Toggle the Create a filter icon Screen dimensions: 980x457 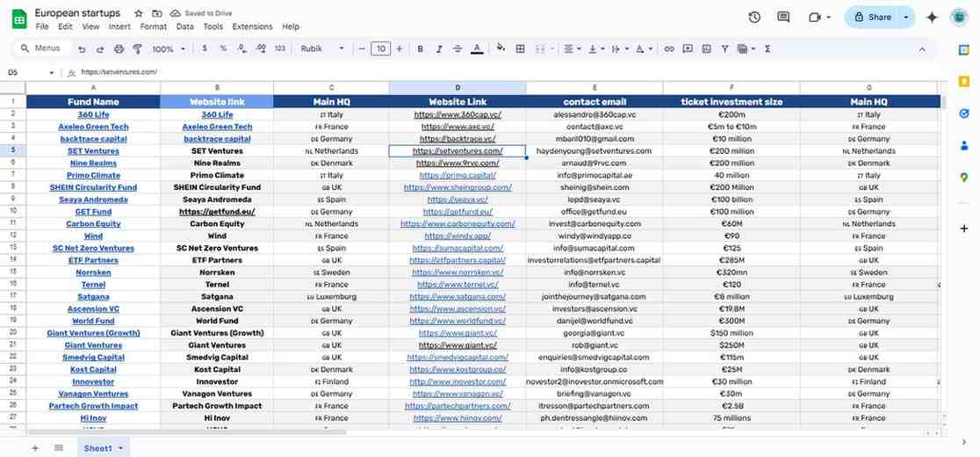pos(725,48)
